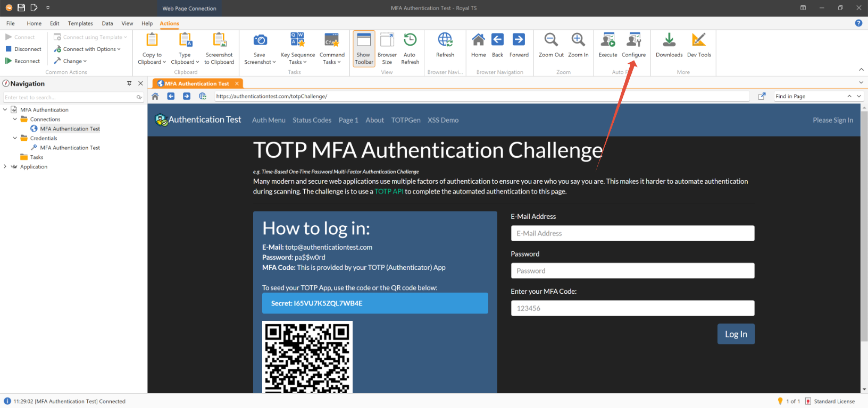This screenshot has width=868, height=408.
Task: Click the Copy to Clipboard icon
Action: click(x=152, y=40)
